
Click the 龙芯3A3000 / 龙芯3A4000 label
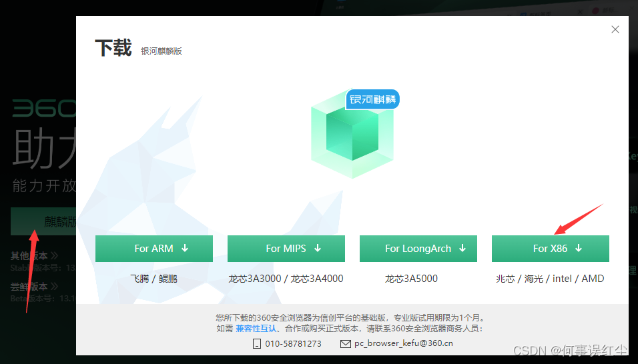tap(286, 279)
